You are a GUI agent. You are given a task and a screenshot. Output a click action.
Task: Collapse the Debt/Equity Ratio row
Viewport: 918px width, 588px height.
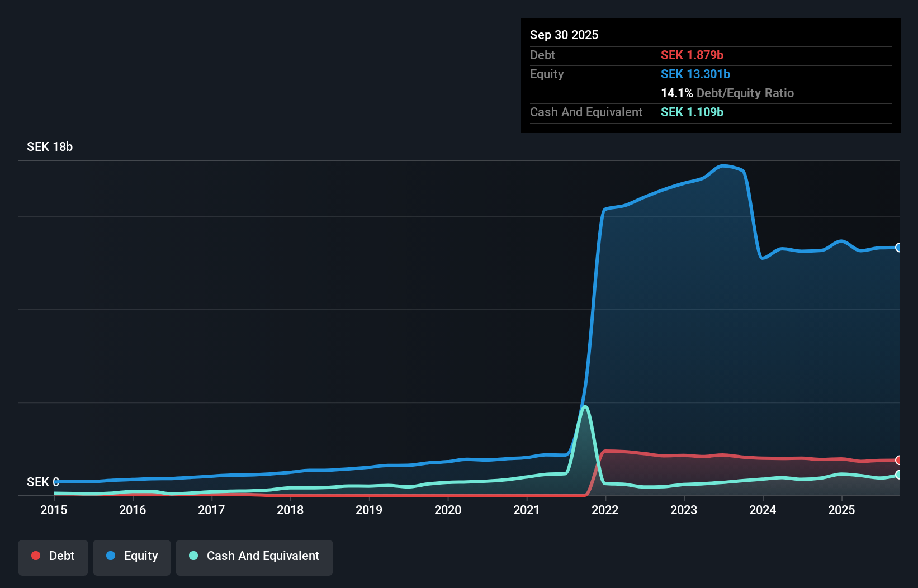click(x=727, y=93)
